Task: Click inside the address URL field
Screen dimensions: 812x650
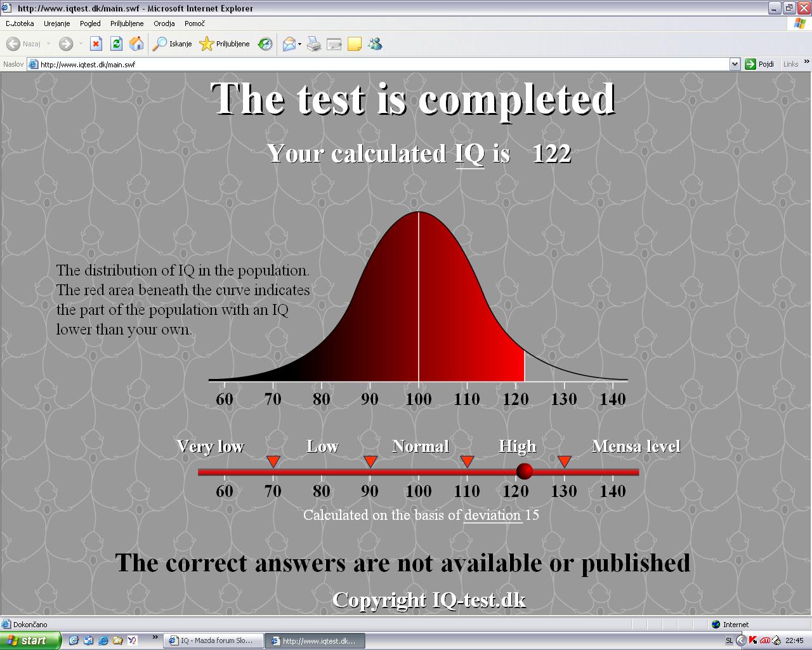Action: pos(384,64)
